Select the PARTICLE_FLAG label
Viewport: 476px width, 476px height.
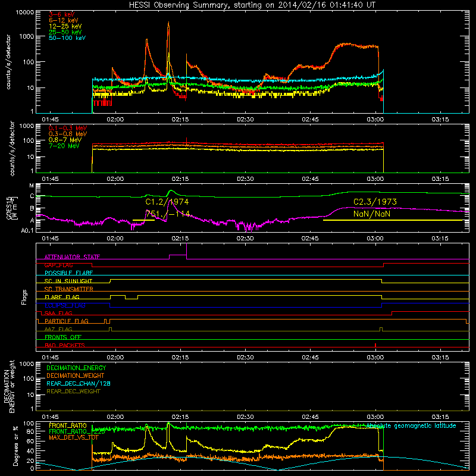67,321
